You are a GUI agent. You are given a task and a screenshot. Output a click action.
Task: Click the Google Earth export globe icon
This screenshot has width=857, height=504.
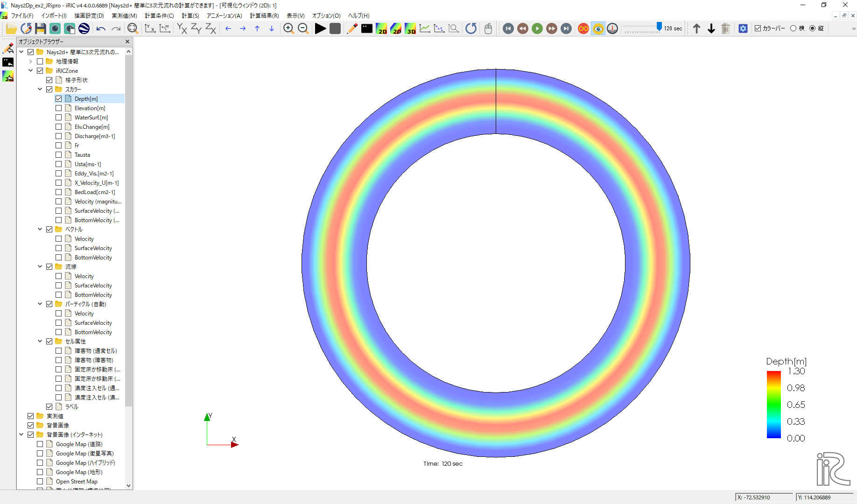(84, 28)
